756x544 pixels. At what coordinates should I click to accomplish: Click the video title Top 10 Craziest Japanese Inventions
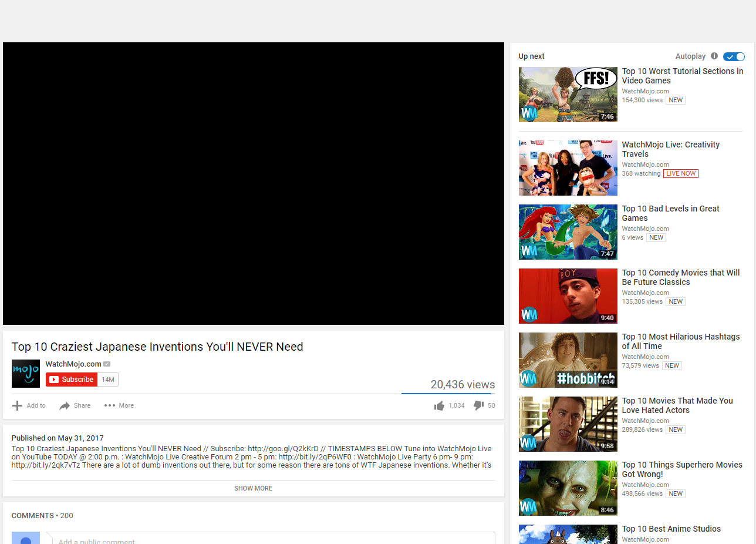[x=157, y=347]
